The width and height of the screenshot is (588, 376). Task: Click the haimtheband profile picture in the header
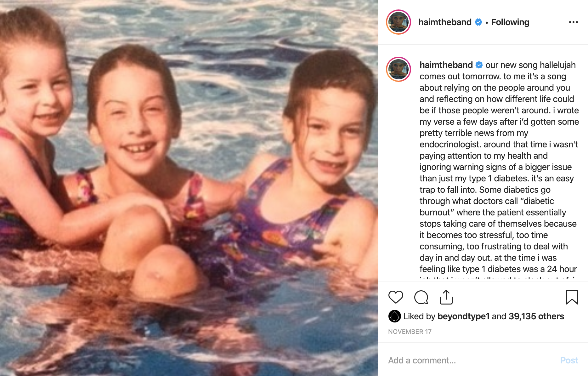(399, 22)
